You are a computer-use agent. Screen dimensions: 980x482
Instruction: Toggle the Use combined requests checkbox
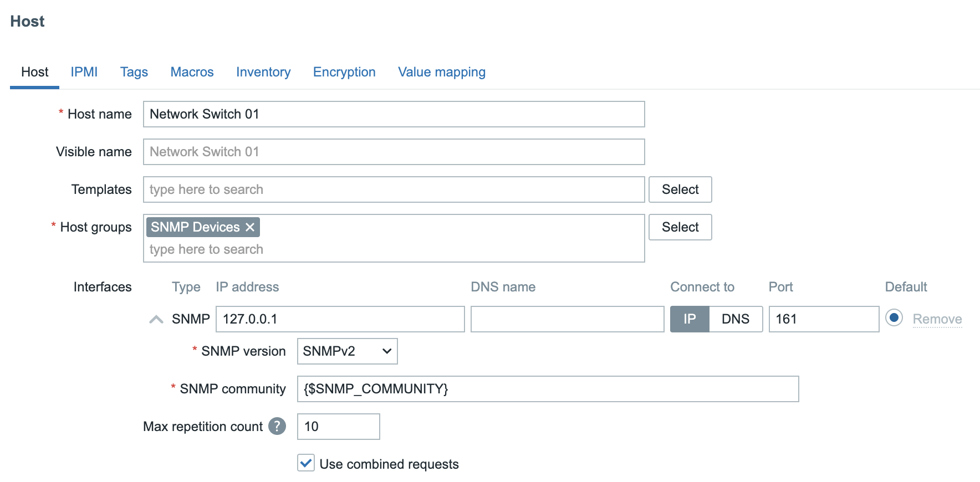point(306,463)
